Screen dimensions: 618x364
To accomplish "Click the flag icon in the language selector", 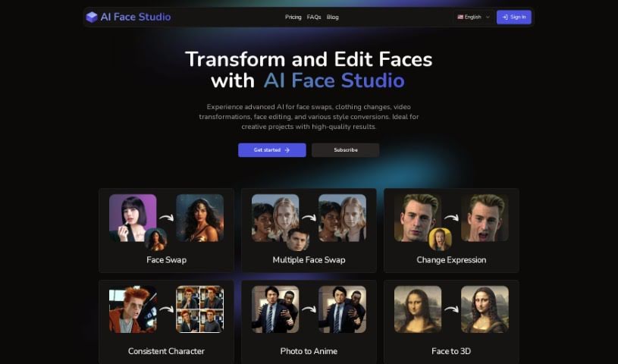I will click(x=460, y=17).
